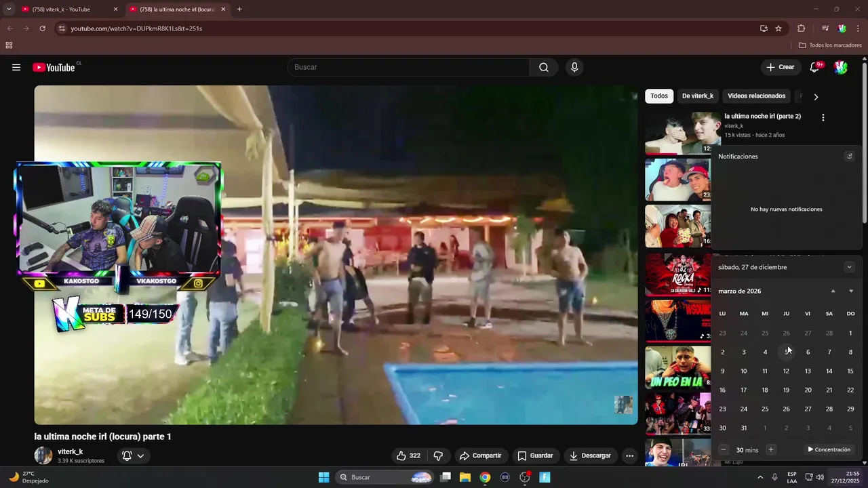
Task: Go to previous month in calendar
Action: [833, 291]
